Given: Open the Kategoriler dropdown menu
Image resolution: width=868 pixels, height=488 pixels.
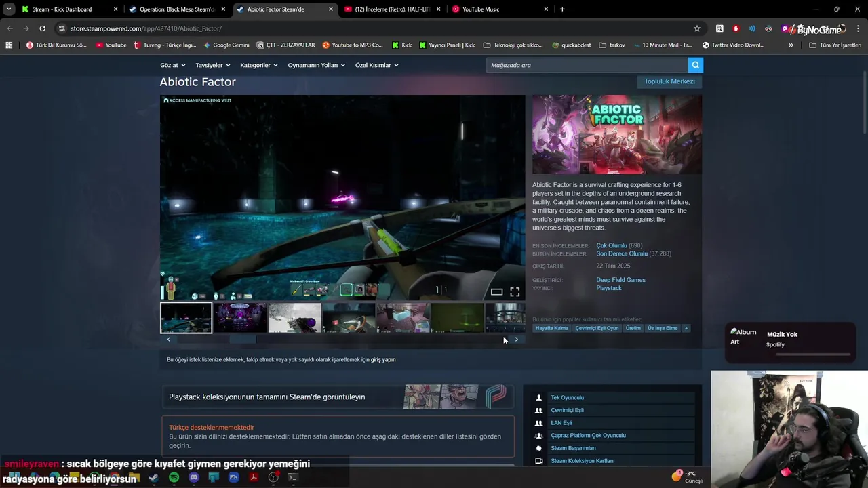Looking at the screenshot, I should [259, 65].
